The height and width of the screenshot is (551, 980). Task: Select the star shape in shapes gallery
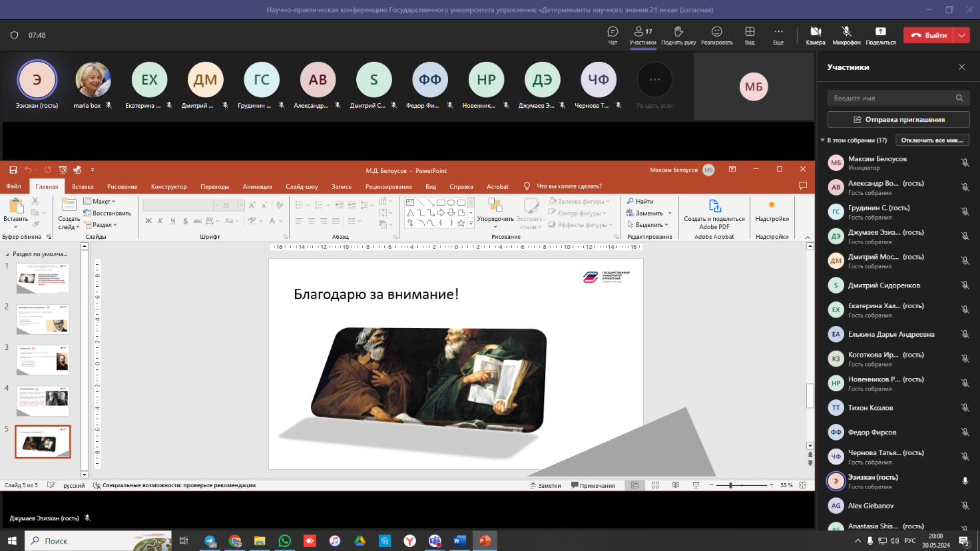461,223
